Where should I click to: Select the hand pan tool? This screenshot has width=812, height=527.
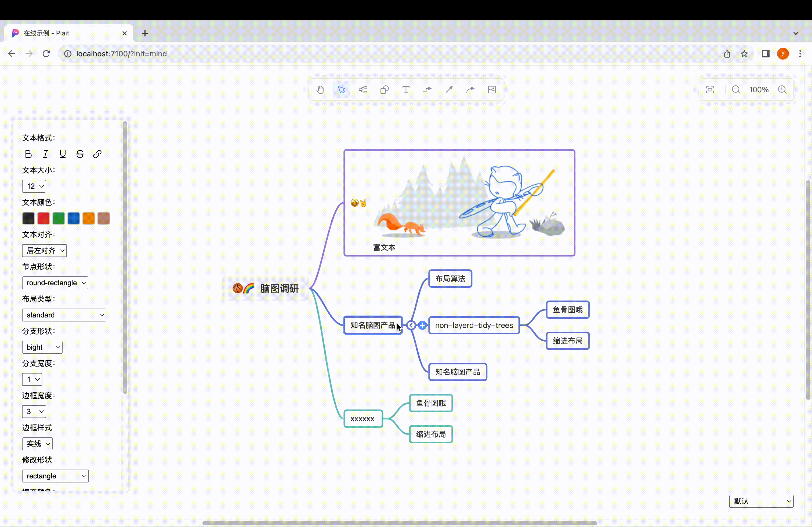tap(320, 90)
